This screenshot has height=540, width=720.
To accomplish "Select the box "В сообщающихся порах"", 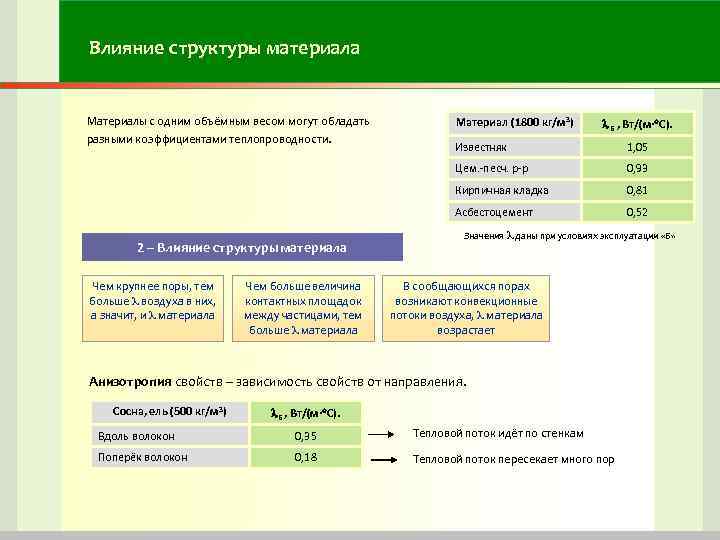I will tap(466, 308).
